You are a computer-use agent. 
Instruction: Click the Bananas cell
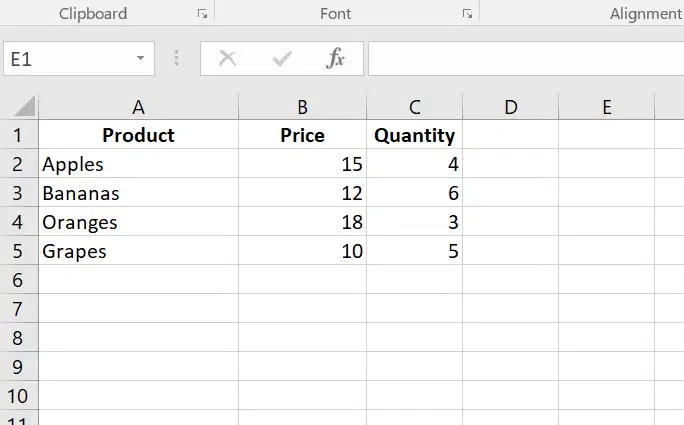point(138,193)
